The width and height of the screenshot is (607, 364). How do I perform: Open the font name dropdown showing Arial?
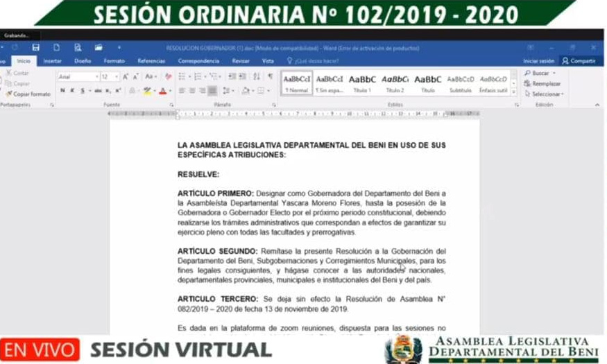(76, 76)
